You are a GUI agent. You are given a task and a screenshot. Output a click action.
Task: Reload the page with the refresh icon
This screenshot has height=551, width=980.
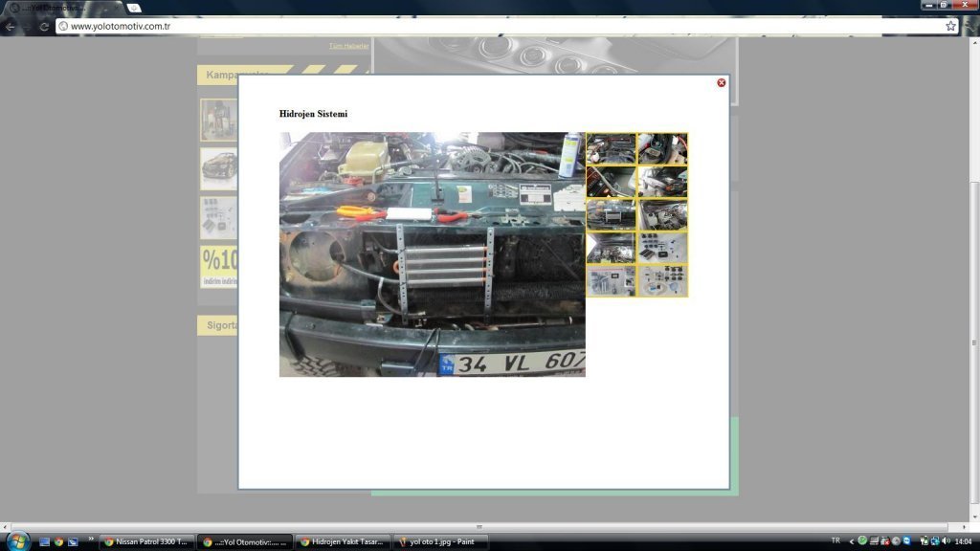[x=44, y=26]
